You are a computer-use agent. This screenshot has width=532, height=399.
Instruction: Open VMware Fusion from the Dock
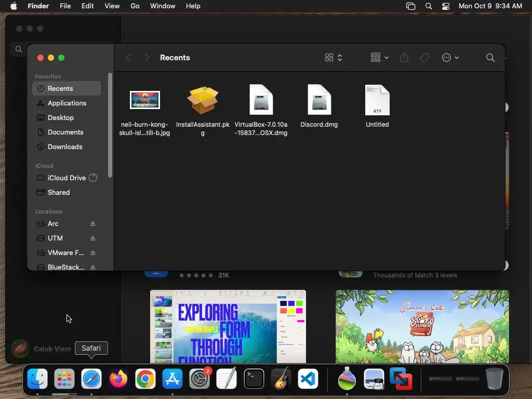click(401, 379)
